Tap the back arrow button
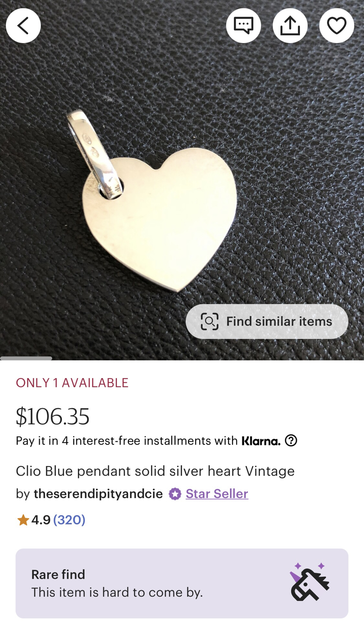 pos(23,25)
